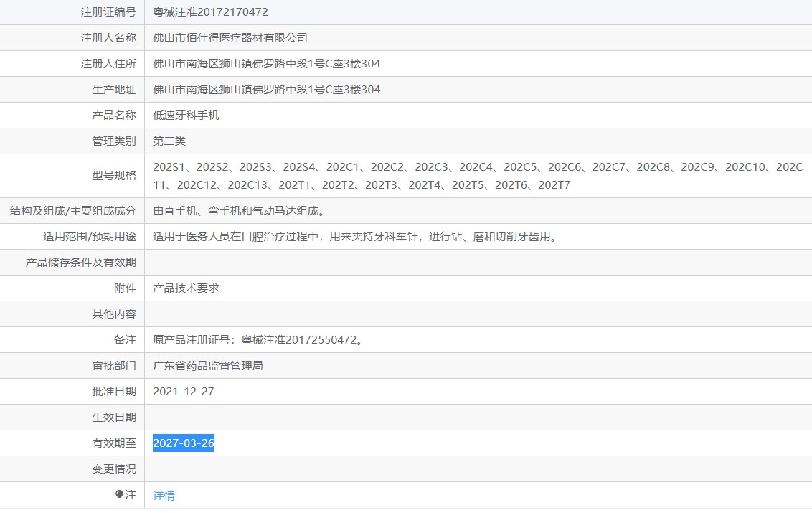Click the 结构及组成/主要组成成分 label
This screenshot has width=812, height=513.
(73, 211)
